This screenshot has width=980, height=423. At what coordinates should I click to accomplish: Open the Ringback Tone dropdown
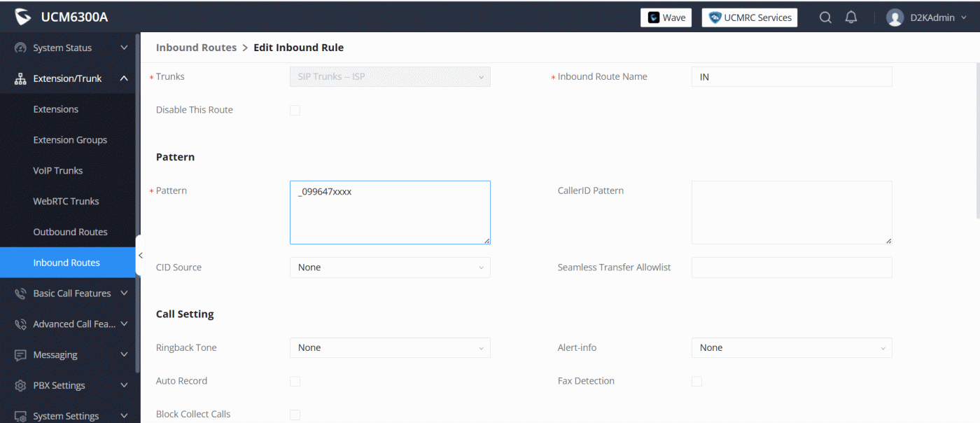(x=390, y=348)
